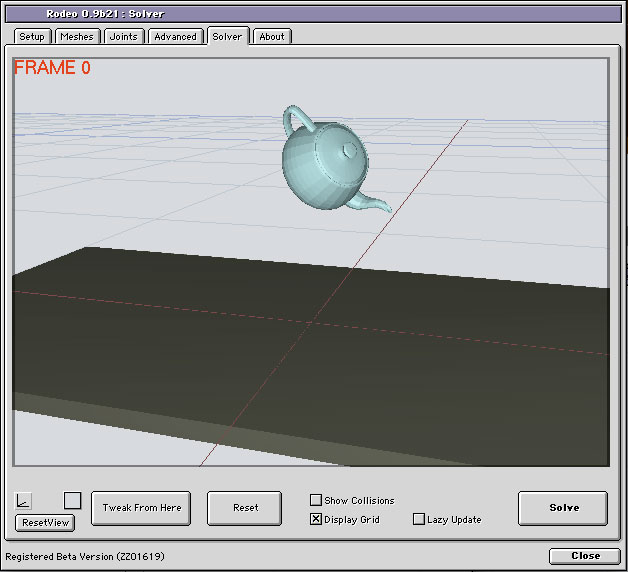628x572 pixels.
Task: Click the axis graph icon
Action: [x=23, y=501]
